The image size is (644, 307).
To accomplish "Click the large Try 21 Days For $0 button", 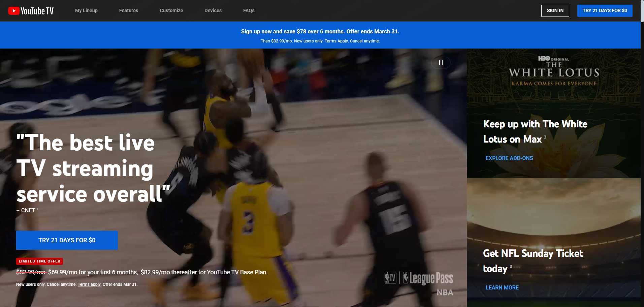I will 67,240.
